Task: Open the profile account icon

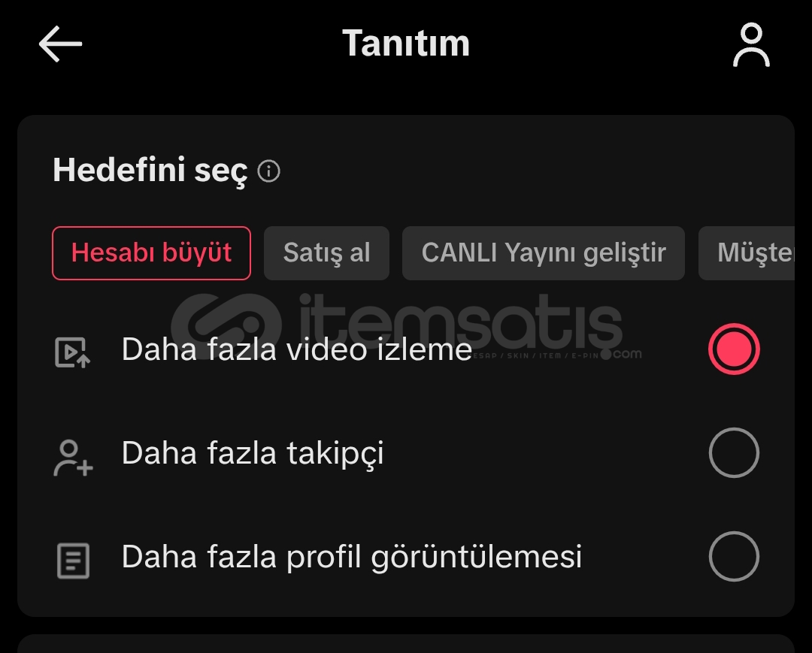Action: click(751, 44)
